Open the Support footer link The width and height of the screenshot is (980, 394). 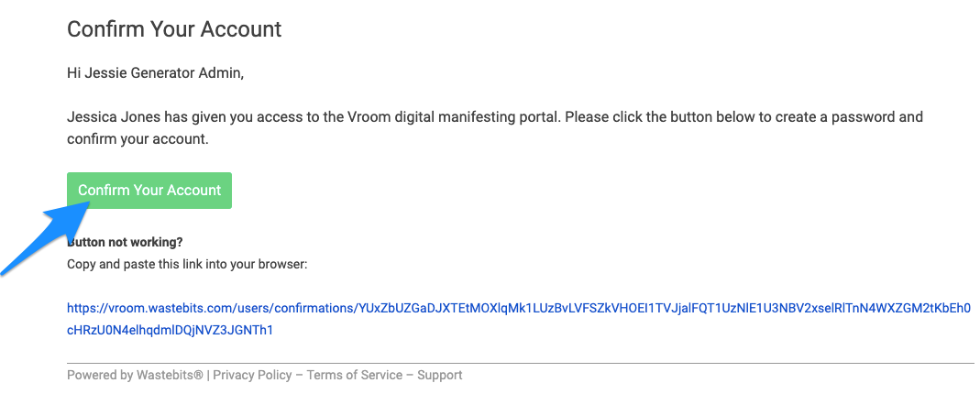click(440, 376)
